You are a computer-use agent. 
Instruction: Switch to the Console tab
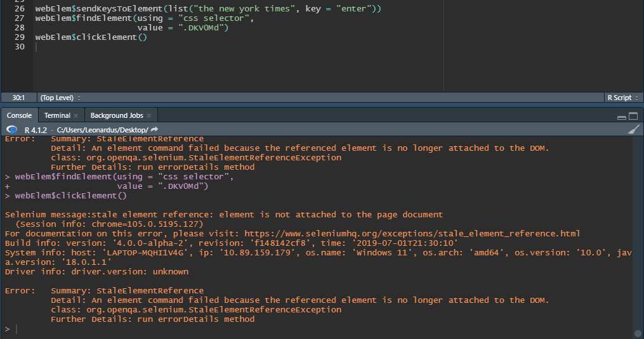19,115
